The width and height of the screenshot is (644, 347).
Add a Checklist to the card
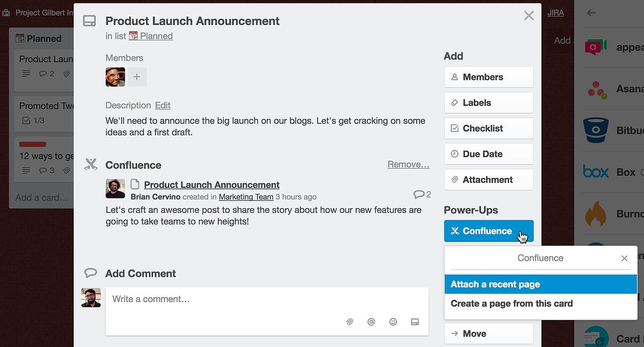click(x=488, y=129)
